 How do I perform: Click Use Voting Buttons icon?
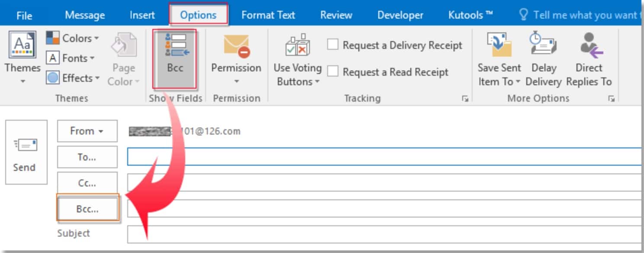coord(297,47)
